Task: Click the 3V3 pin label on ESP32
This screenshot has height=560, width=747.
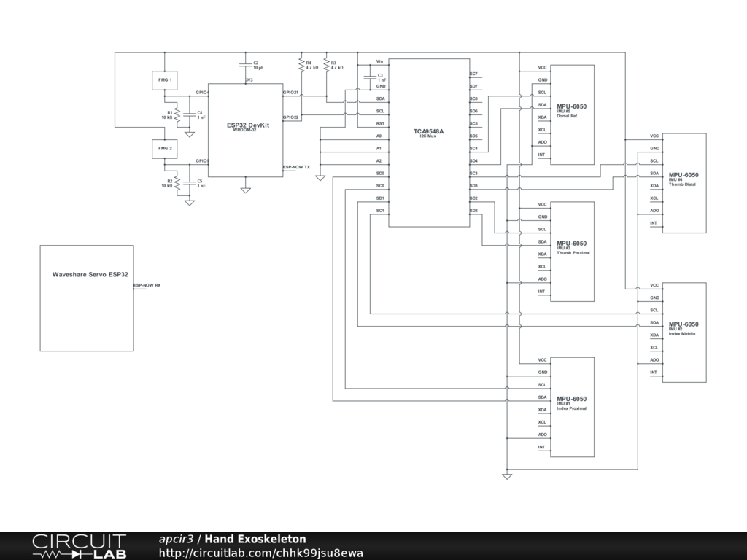Action: point(249,80)
